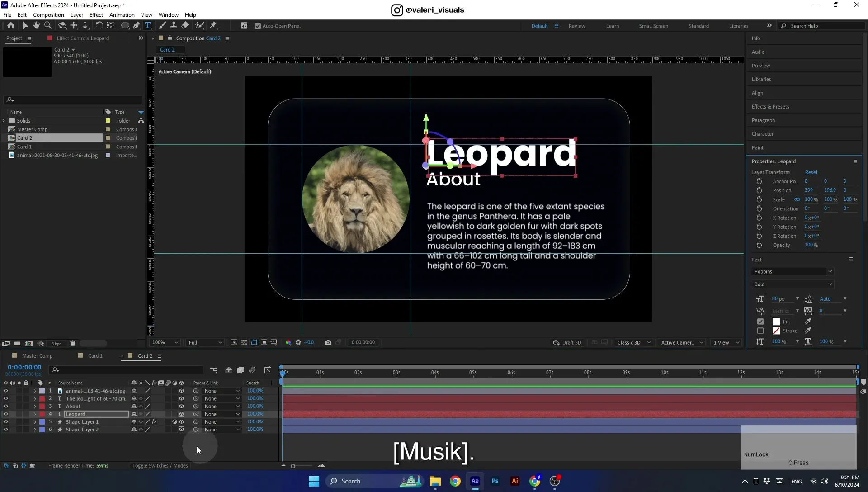The height and width of the screenshot is (492, 868).
Task: Open the Animation menu
Action: pos(122,15)
